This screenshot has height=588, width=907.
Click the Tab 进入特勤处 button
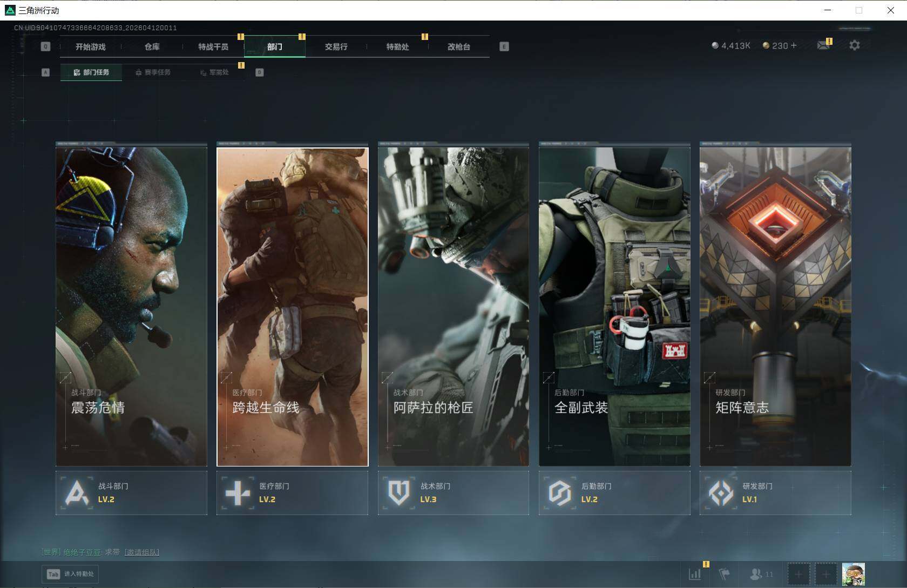point(70,574)
